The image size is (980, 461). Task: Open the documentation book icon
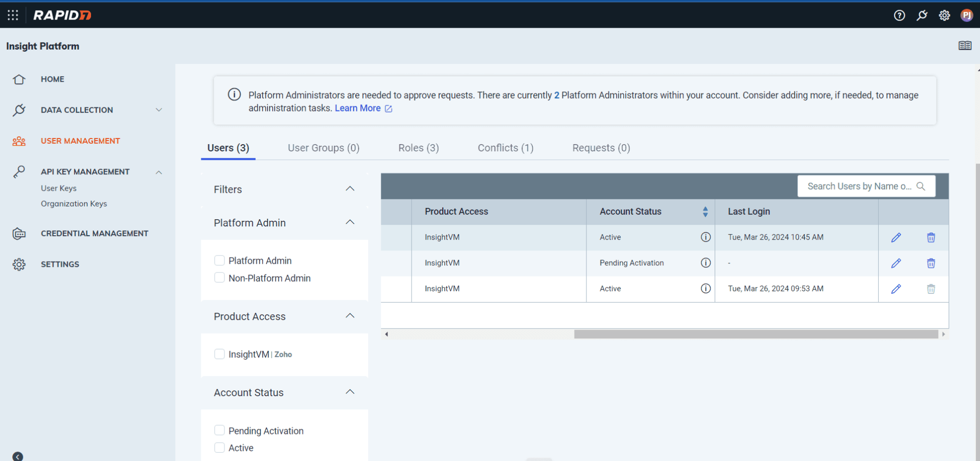965,46
